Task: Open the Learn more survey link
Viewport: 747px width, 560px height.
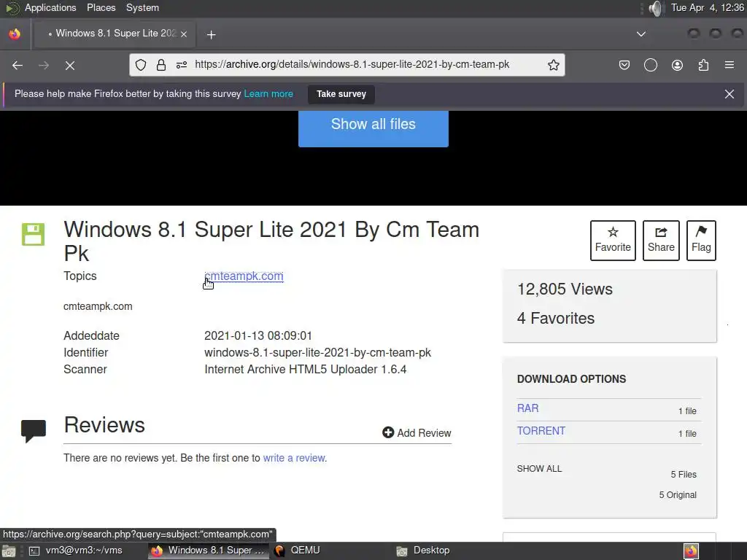Action: tap(268, 94)
